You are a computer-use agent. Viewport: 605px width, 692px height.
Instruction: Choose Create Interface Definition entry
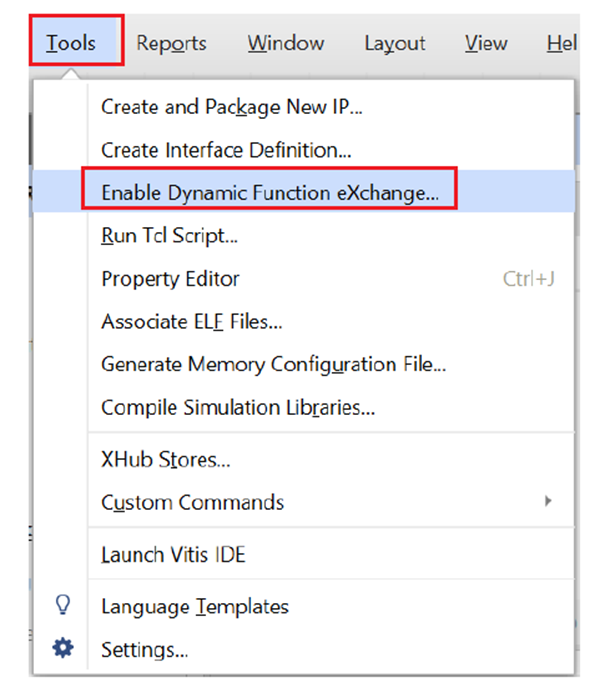pyautogui.click(x=226, y=150)
